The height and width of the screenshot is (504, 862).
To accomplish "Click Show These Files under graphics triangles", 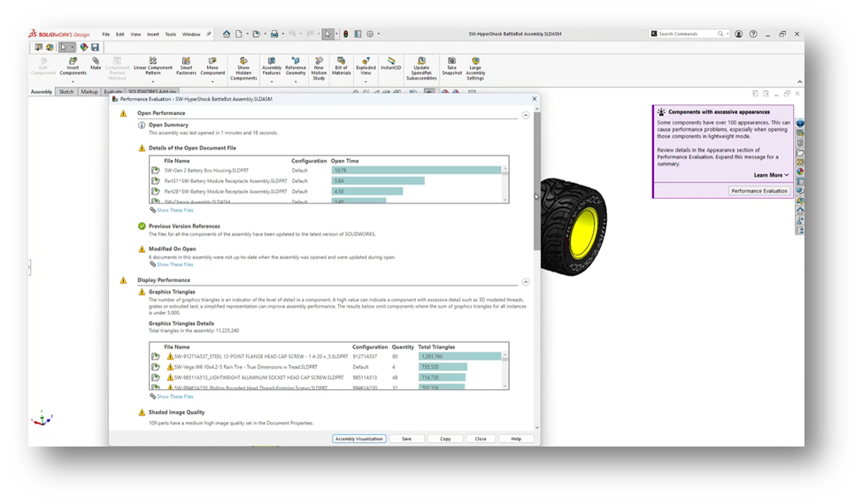I will [x=175, y=396].
